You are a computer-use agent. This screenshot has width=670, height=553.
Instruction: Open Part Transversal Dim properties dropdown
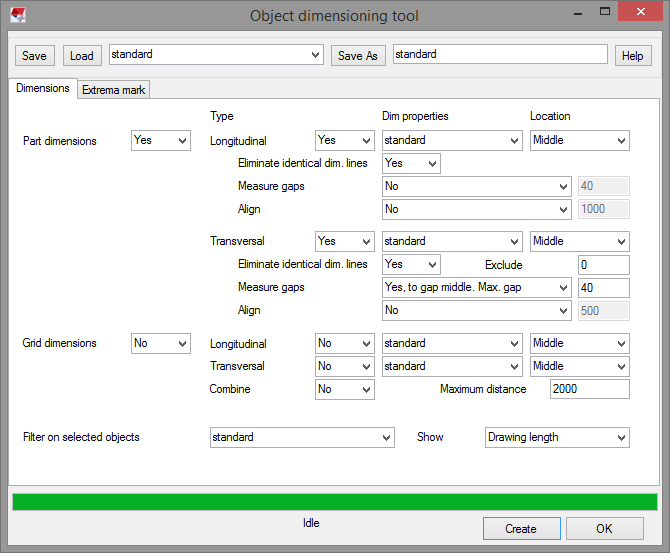point(452,241)
